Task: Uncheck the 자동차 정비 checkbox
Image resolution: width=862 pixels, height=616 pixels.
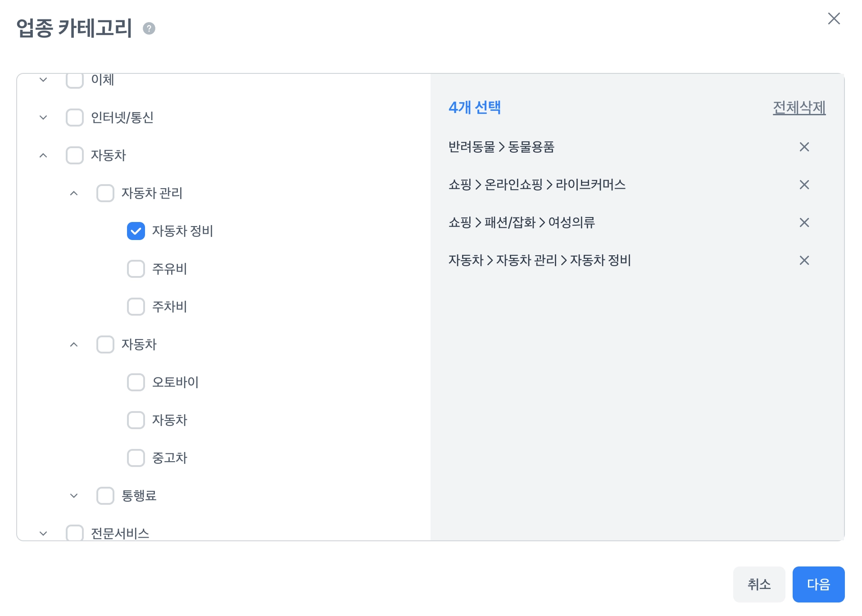Action: [x=136, y=231]
